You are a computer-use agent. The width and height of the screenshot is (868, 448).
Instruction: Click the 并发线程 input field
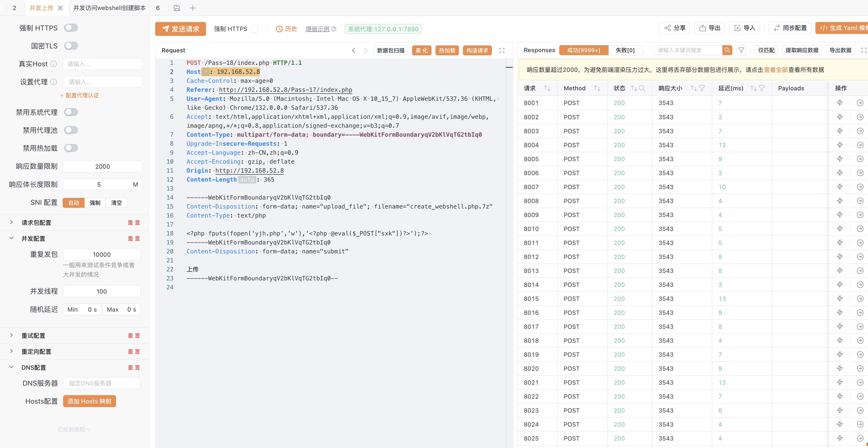102,291
